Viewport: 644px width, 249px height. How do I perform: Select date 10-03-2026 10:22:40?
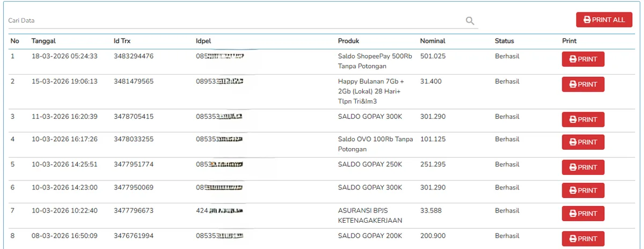(x=64, y=210)
